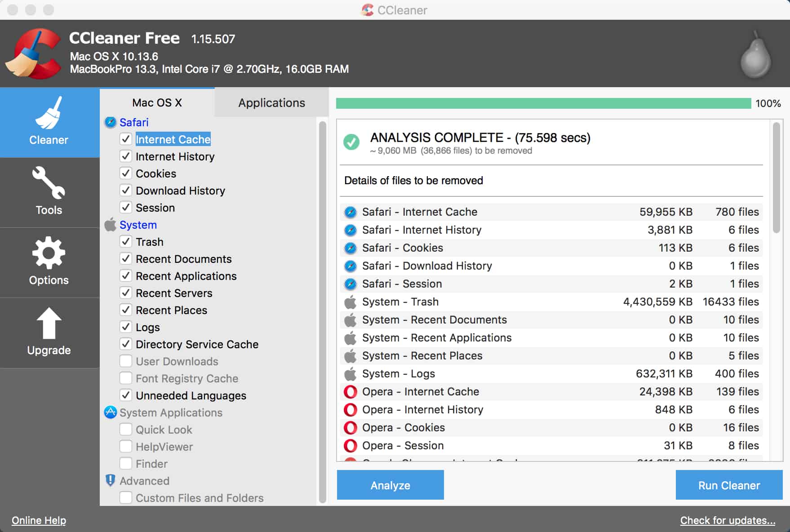Click Apple icon in System Logs result row
The height and width of the screenshot is (532, 790).
tap(351, 373)
